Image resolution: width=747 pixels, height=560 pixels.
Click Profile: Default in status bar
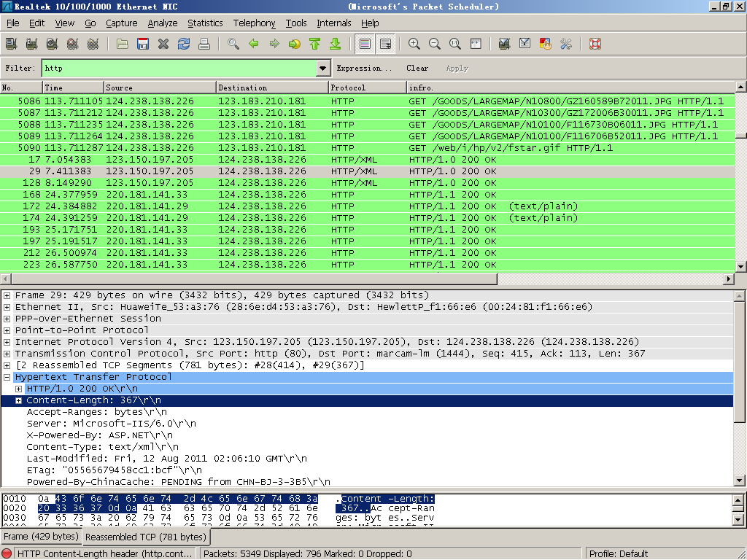[x=619, y=554]
